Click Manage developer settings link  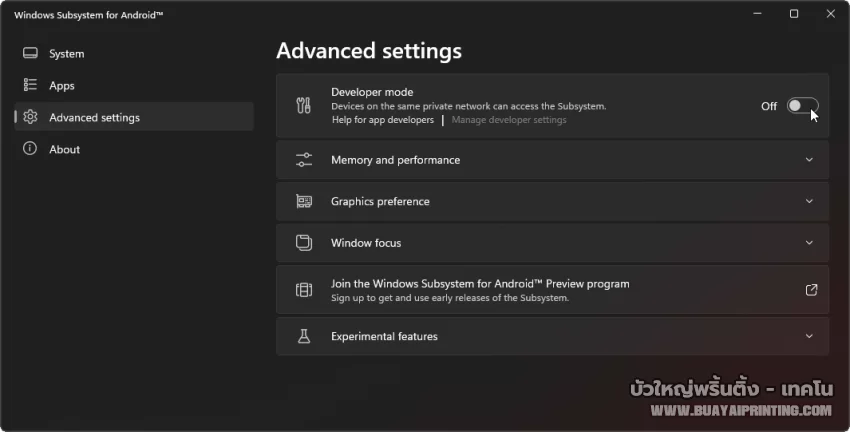pos(509,120)
